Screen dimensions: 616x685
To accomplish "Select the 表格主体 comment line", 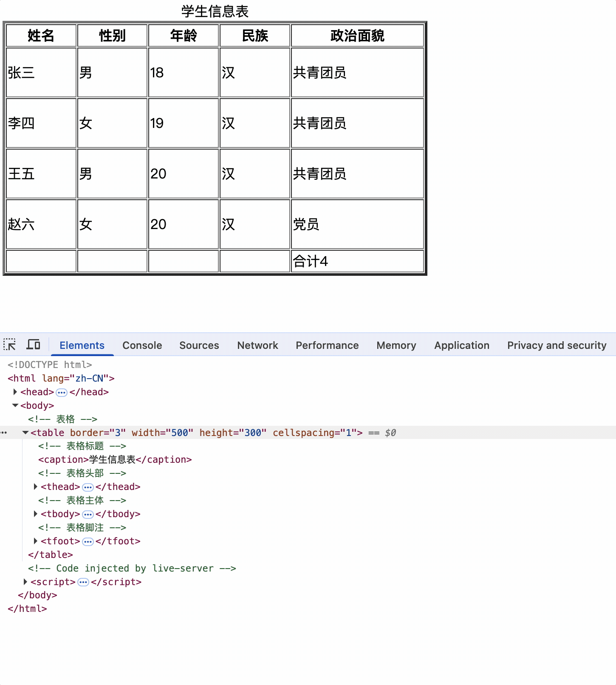I will click(x=82, y=501).
